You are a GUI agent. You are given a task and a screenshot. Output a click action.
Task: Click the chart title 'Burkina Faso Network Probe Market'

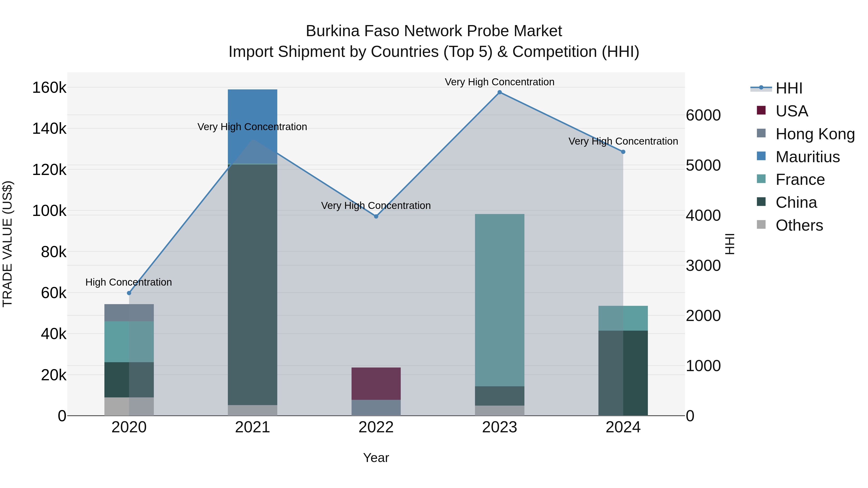click(434, 31)
